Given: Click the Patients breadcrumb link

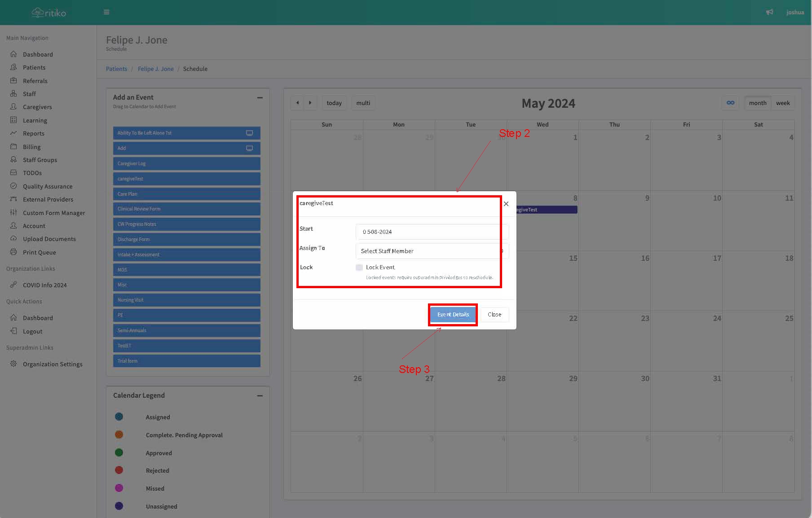Looking at the screenshot, I should tap(116, 69).
